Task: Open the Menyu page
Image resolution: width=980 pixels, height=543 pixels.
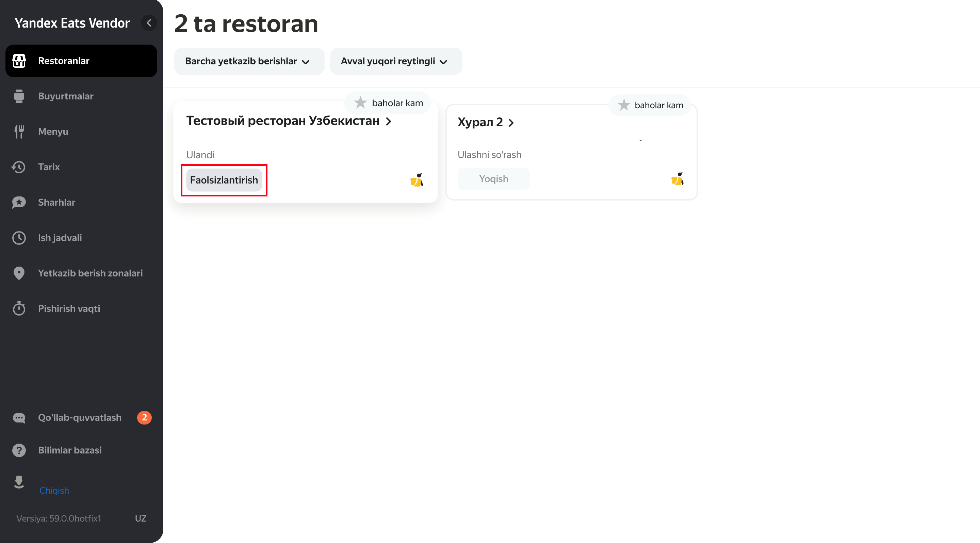Action: (81, 132)
